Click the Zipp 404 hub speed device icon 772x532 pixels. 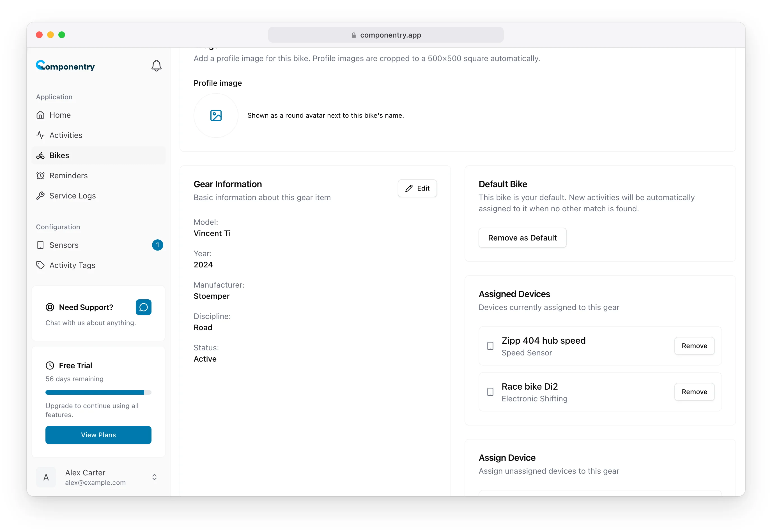pos(490,346)
